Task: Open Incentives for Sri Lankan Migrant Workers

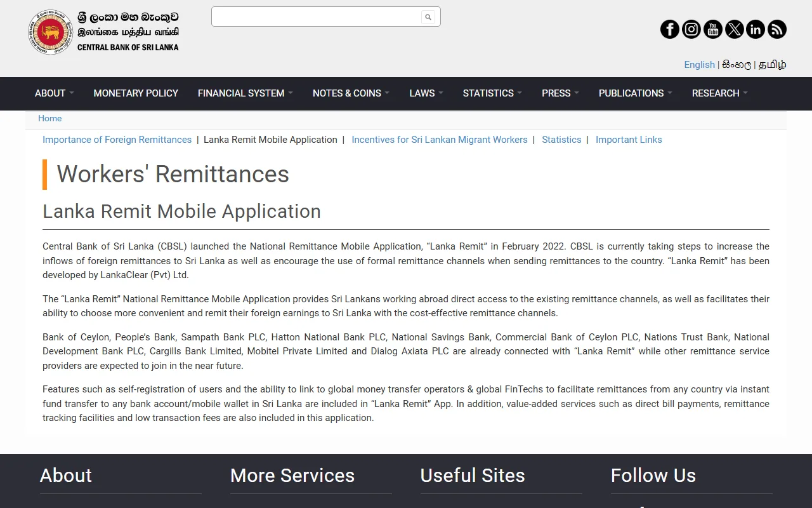Action: (440, 140)
